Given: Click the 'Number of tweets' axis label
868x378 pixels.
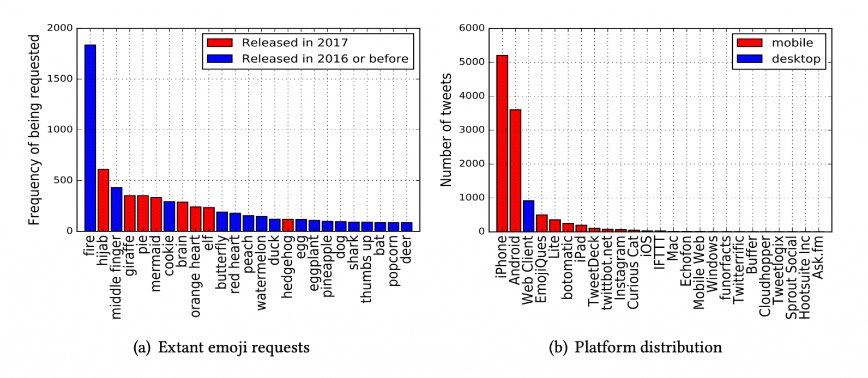Looking at the screenshot, I should coord(446,130).
